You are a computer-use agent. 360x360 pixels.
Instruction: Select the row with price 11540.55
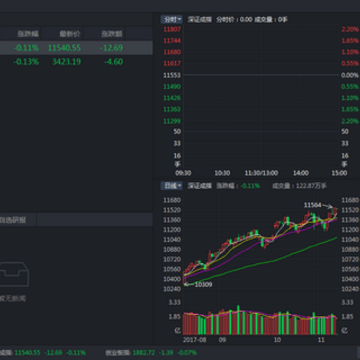(x=76, y=48)
